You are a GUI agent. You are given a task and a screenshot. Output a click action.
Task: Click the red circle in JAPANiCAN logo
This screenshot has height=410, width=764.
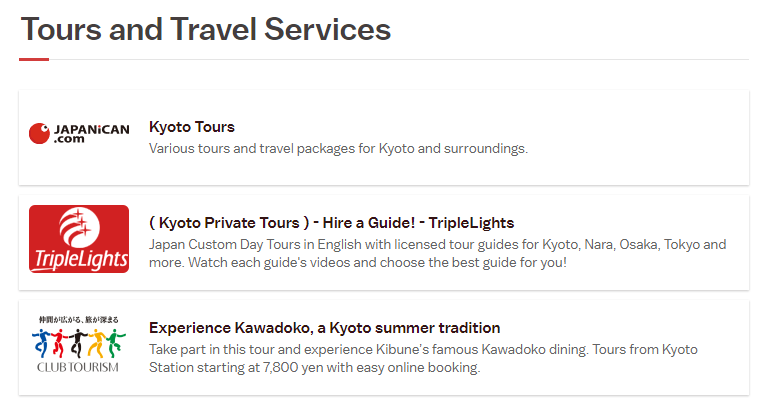39,134
